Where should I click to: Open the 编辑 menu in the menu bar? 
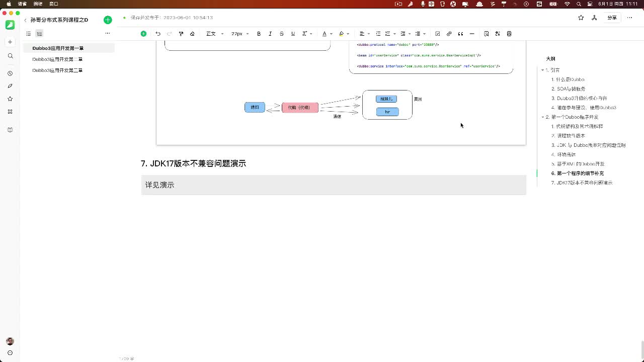(38, 4)
